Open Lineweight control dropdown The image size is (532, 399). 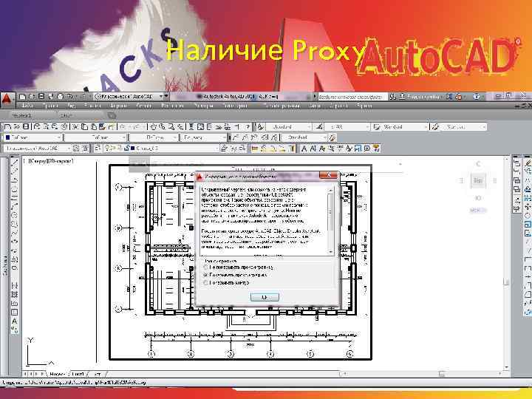(x=154, y=137)
